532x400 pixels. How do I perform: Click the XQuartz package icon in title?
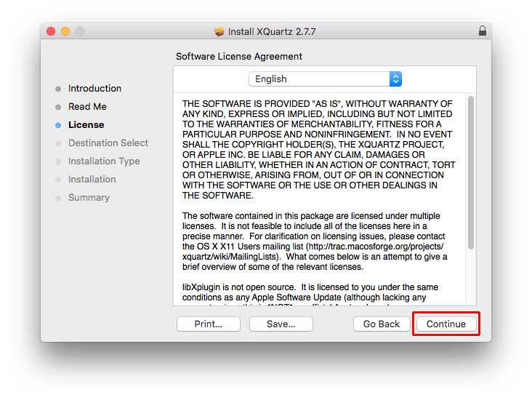(x=219, y=31)
